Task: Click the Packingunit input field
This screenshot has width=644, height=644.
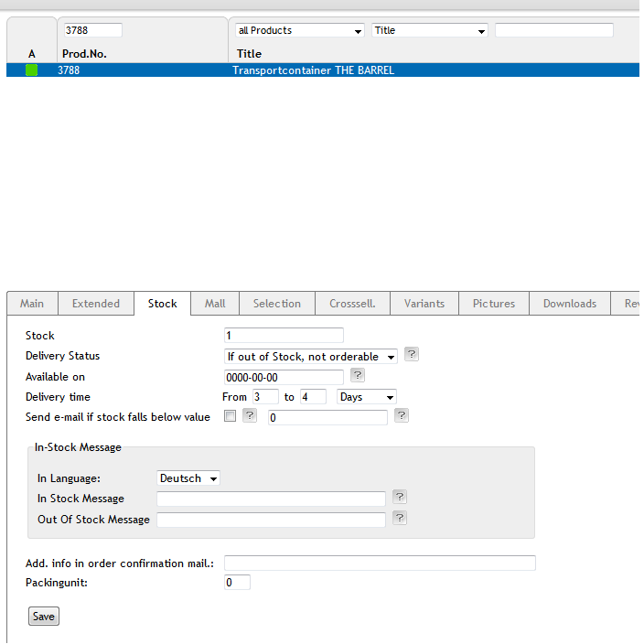Action: tap(237, 583)
